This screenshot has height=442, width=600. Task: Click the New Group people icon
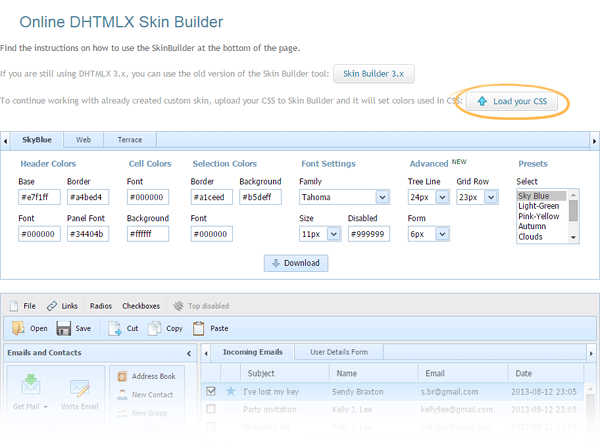(122, 413)
